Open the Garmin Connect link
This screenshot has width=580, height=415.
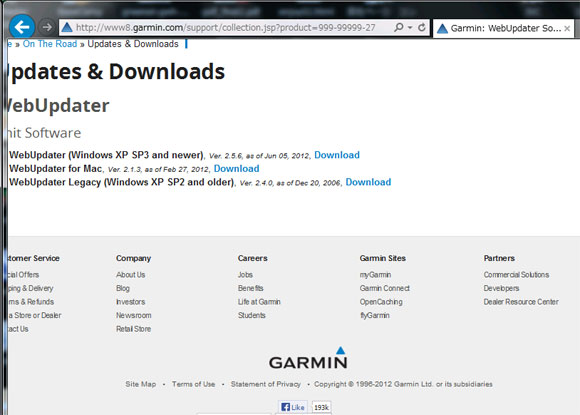point(385,288)
